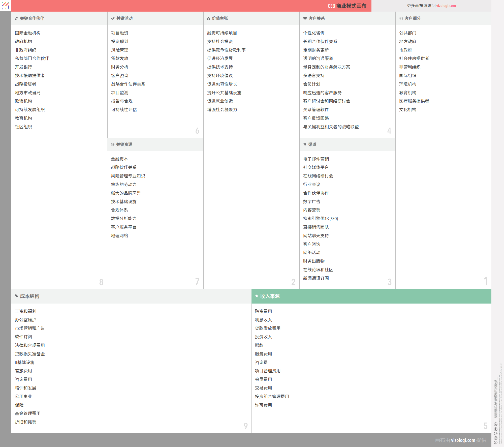Image resolution: width=504 pixels, height=447 pixels.
Task: Click the CEB 商业模式画布 title
Action: (x=347, y=6)
